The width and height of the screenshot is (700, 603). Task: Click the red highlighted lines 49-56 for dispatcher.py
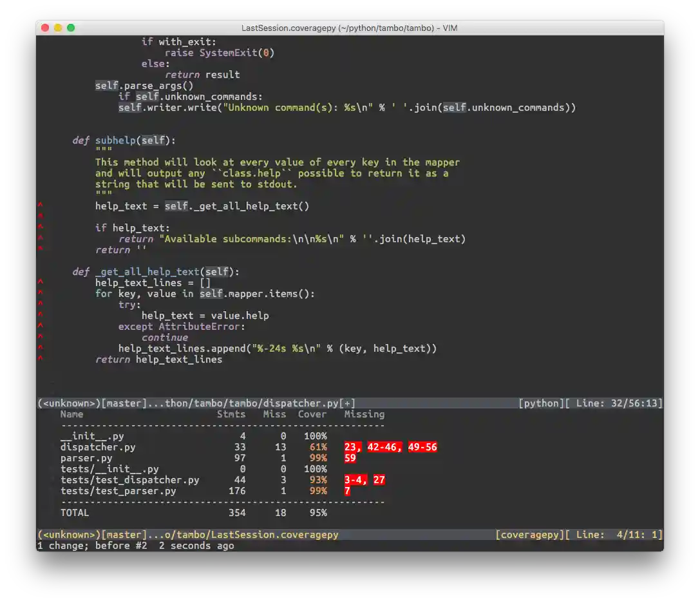pyautogui.click(x=422, y=446)
